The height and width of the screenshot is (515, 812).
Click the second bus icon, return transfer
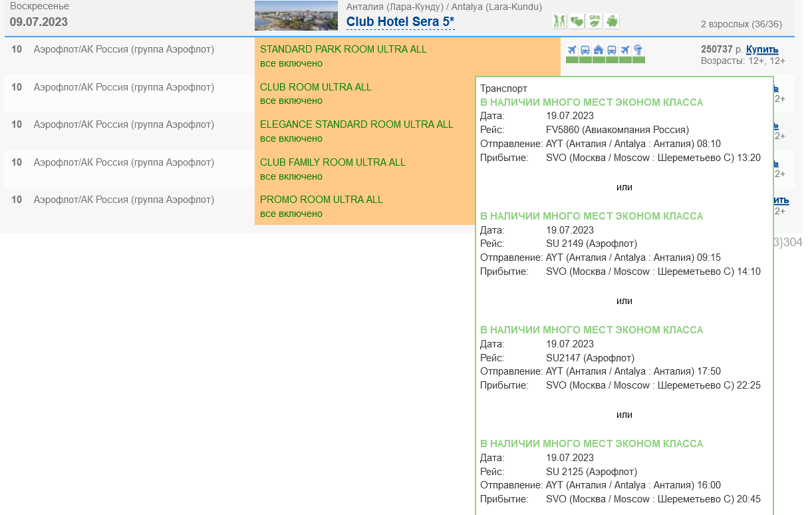pyautogui.click(x=612, y=50)
